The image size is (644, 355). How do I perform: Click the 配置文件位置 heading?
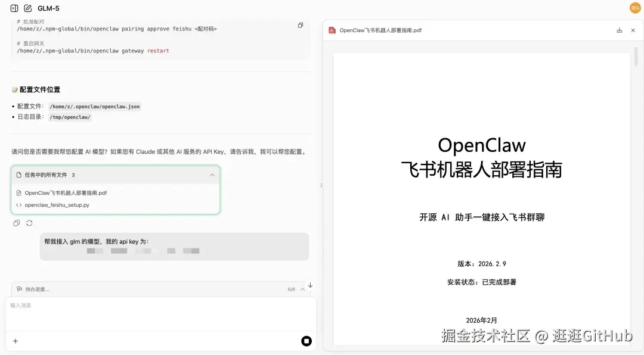pyautogui.click(x=40, y=89)
